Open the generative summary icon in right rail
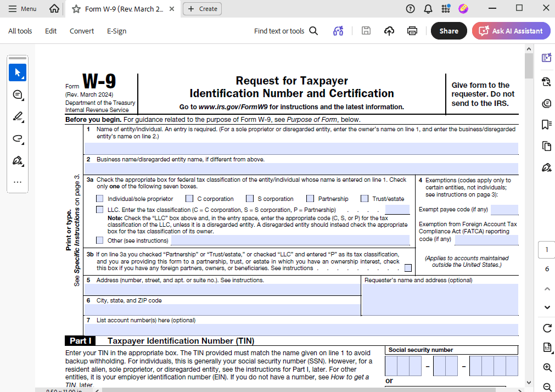 tap(547, 82)
